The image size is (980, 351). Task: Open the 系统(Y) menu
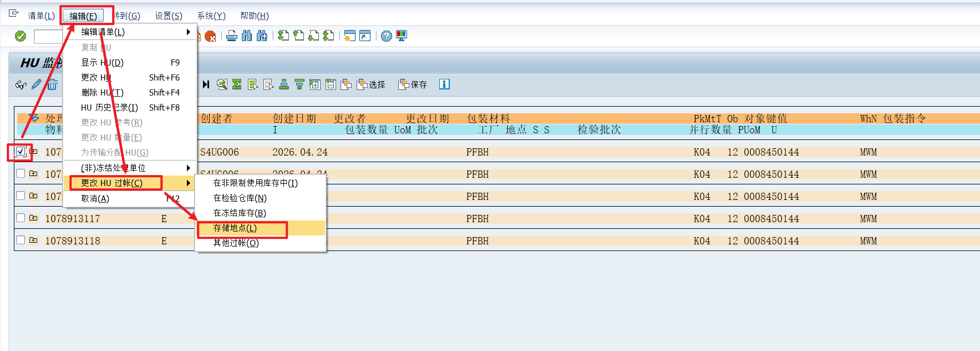(x=211, y=16)
